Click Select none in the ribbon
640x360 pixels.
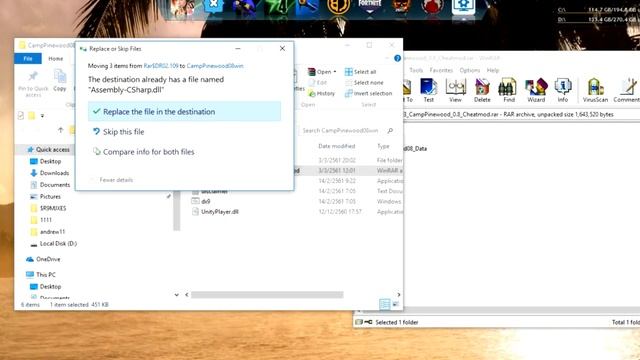[364, 82]
